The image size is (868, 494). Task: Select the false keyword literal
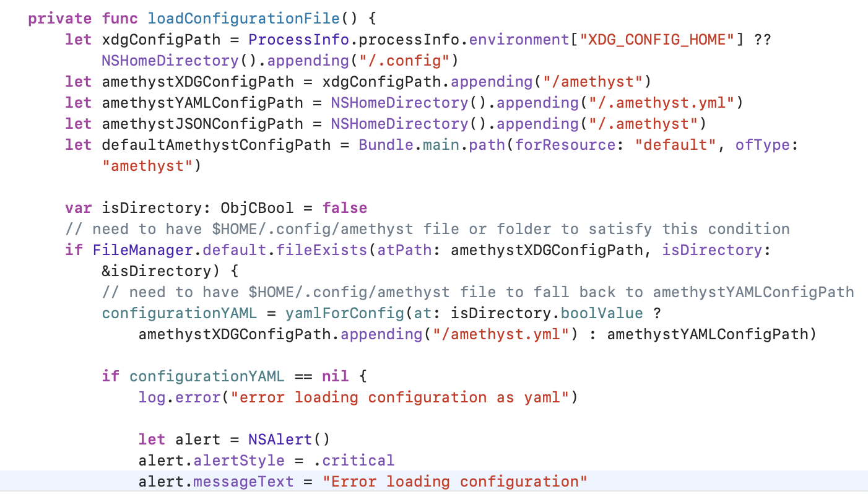(344, 207)
